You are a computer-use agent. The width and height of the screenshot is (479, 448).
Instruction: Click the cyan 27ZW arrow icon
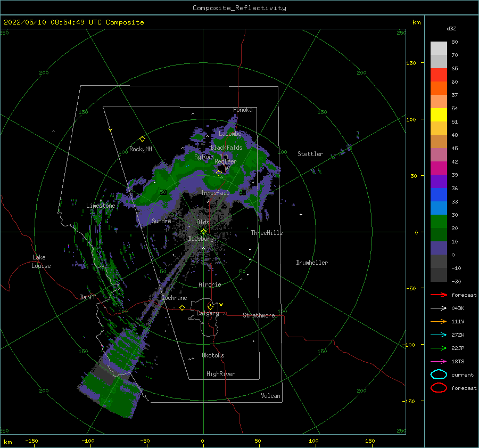[439, 335]
